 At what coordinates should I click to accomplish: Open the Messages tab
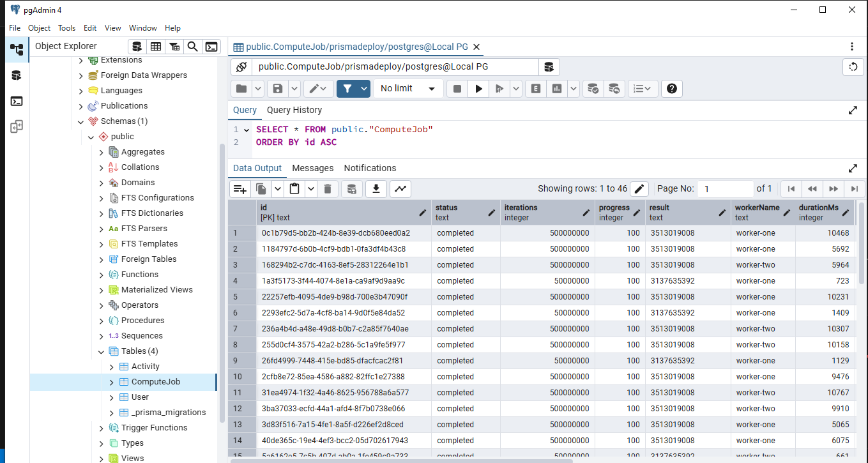coord(313,168)
